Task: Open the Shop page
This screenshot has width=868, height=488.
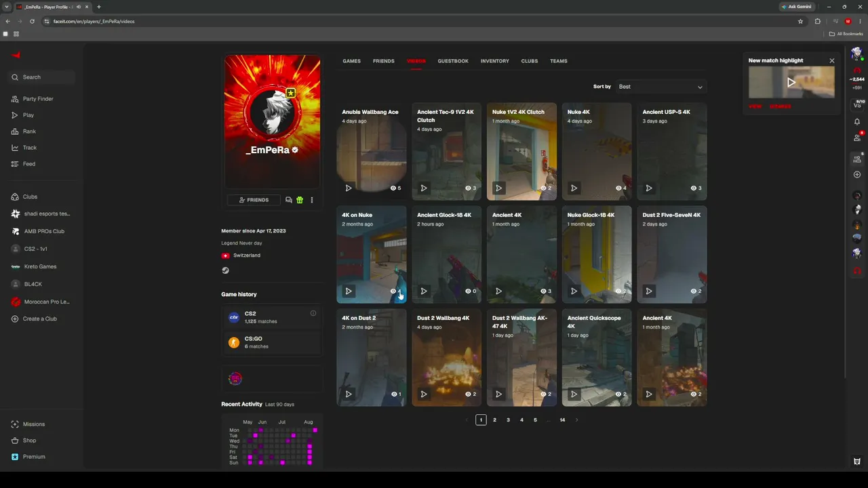Action: coord(24,441)
